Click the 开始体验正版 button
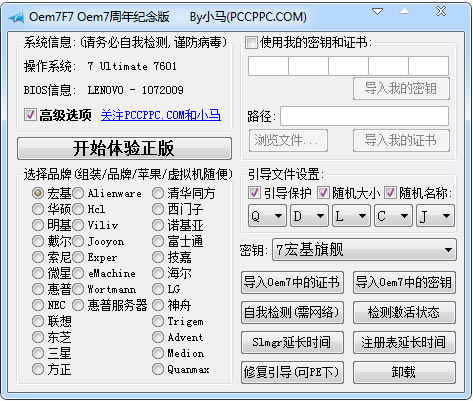Viewport: 473px width, 401px height. click(x=124, y=148)
